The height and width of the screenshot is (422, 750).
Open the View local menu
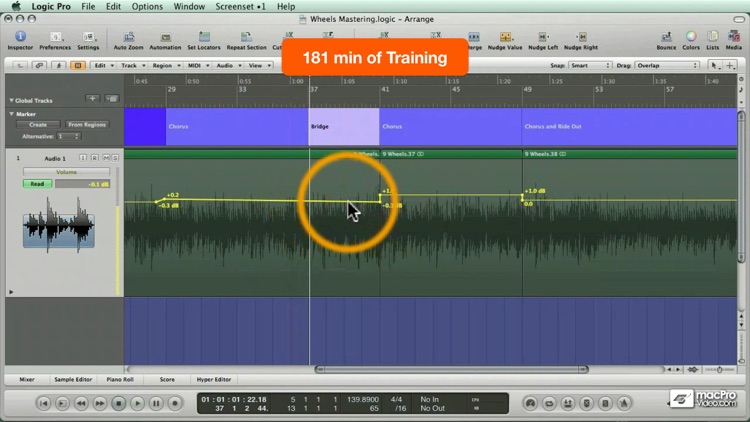pyautogui.click(x=259, y=66)
